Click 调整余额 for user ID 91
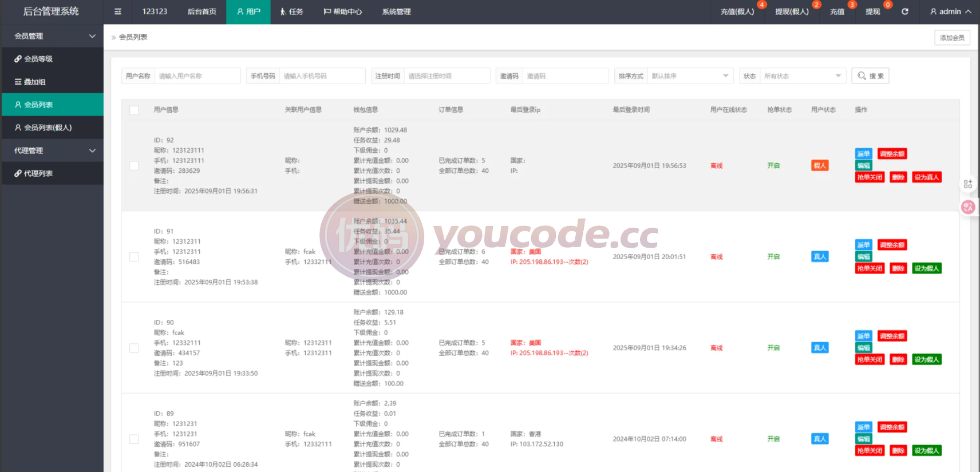The width and height of the screenshot is (980, 472). coord(892,245)
